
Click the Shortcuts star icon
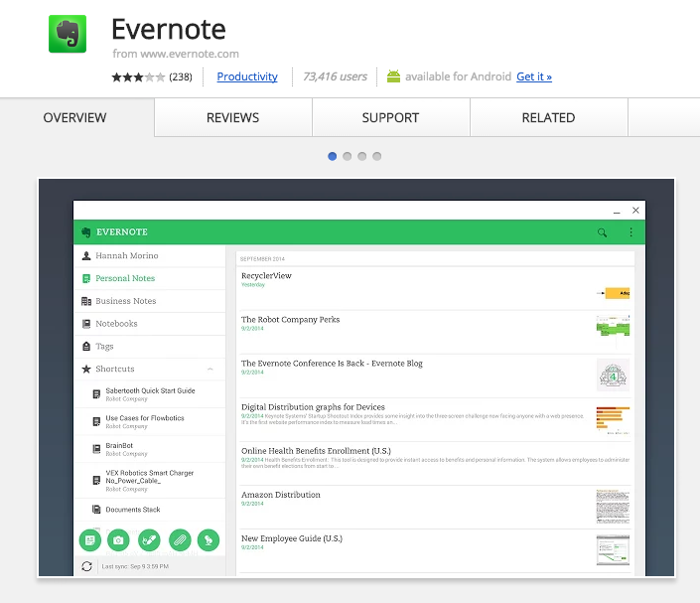pos(86,369)
